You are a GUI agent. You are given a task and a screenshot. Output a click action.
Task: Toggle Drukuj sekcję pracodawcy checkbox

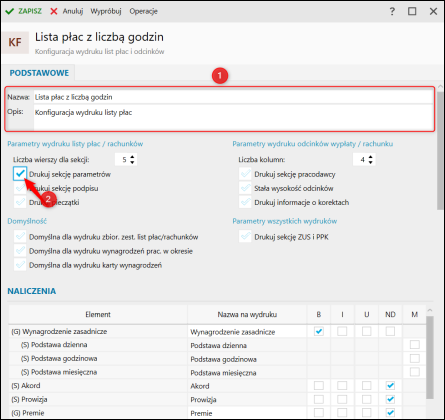[245, 174]
